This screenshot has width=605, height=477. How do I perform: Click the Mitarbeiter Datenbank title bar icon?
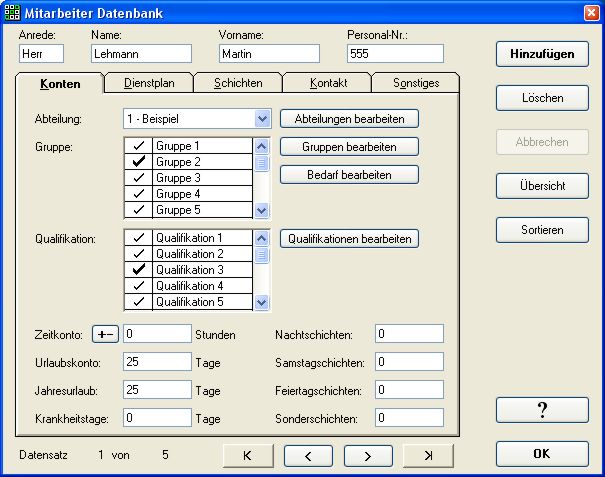(12, 13)
